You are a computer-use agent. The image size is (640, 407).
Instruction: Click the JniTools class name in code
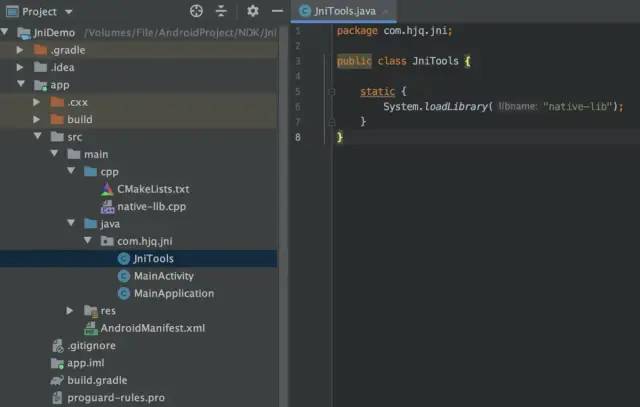click(435, 61)
